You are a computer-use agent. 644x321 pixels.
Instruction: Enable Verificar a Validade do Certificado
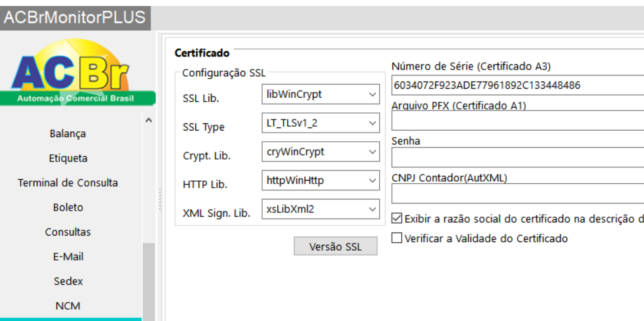coord(397,238)
